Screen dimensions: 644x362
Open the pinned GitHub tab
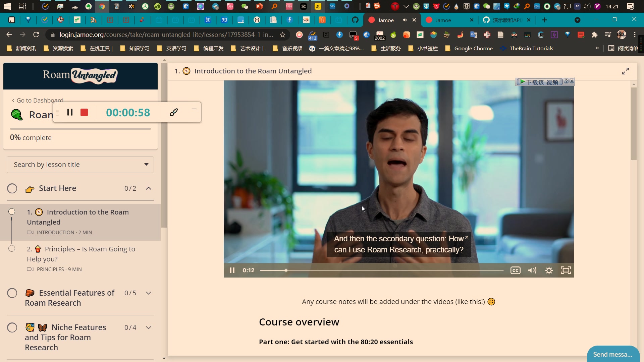[355, 20]
